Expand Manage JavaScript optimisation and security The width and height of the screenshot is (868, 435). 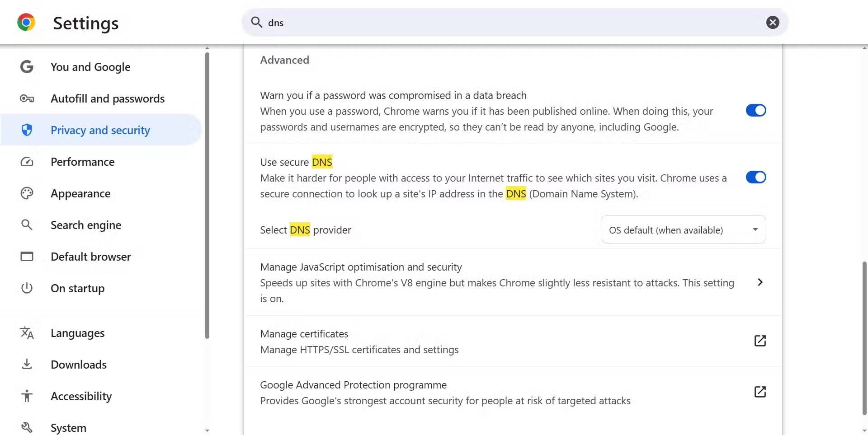[x=760, y=282]
